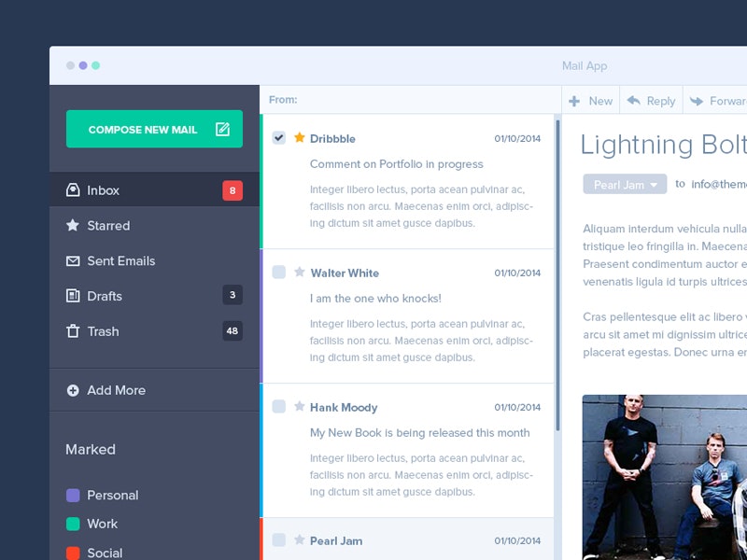Image resolution: width=747 pixels, height=560 pixels.
Task: Star the Hank Moody email
Action: pyautogui.click(x=299, y=406)
